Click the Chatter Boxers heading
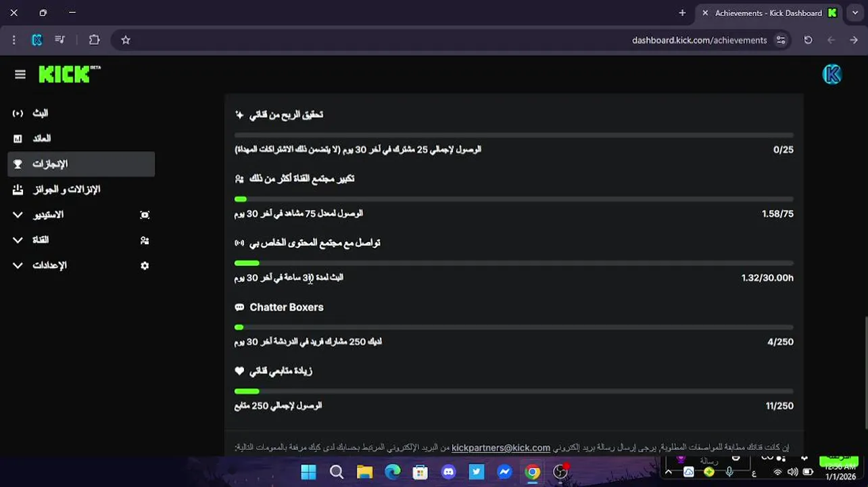868x487 pixels. tap(287, 307)
